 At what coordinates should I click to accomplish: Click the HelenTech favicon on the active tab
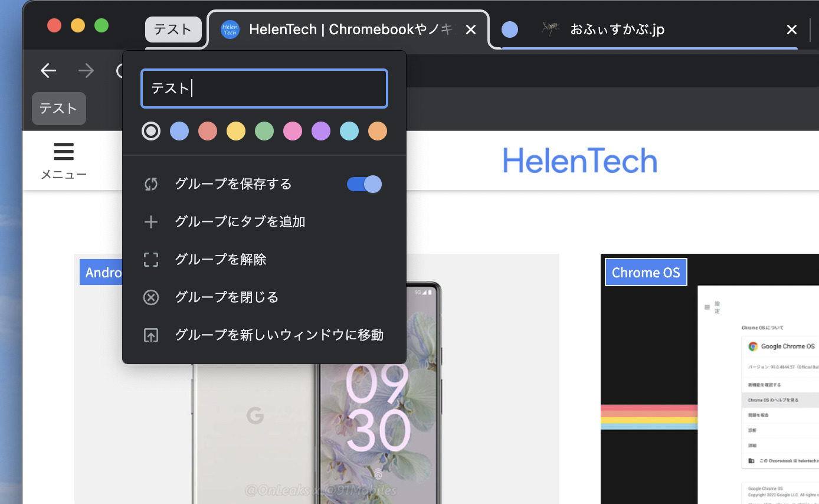tap(230, 29)
